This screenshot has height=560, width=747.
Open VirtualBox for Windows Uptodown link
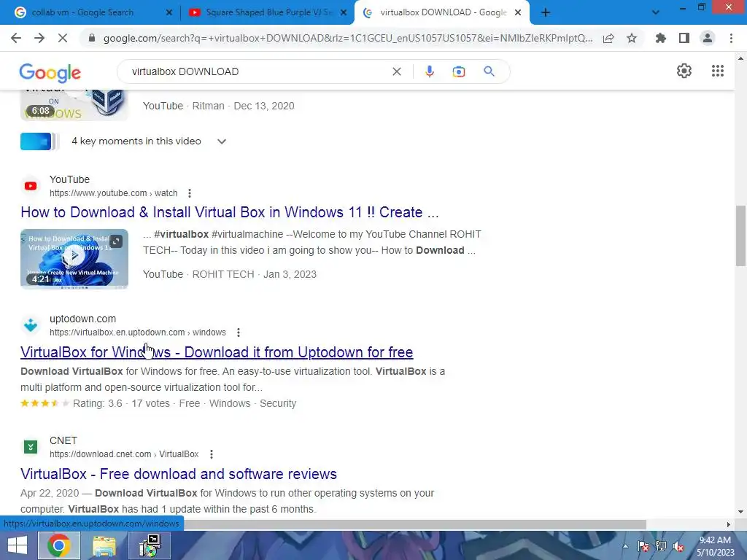click(x=217, y=352)
